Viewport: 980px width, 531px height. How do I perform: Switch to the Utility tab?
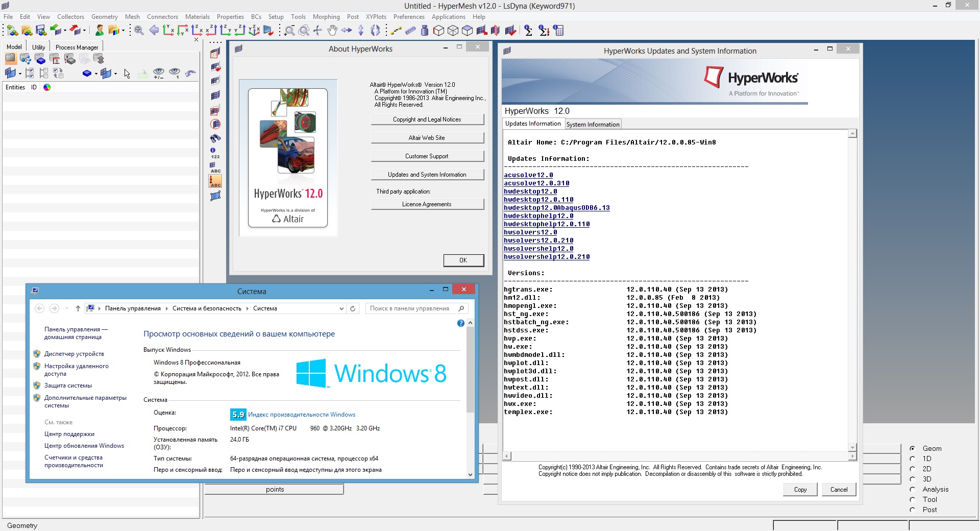click(39, 47)
